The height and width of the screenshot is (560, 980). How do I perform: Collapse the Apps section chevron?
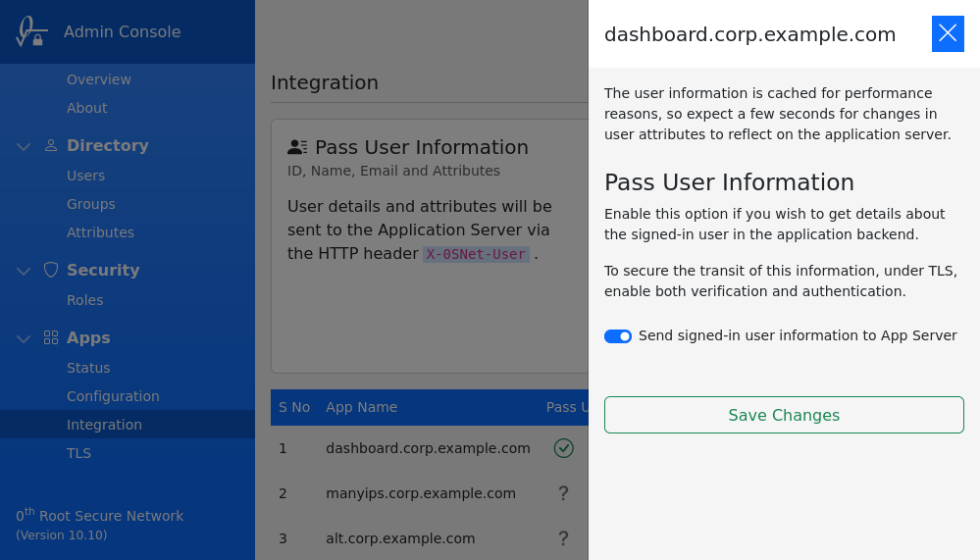click(x=24, y=339)
